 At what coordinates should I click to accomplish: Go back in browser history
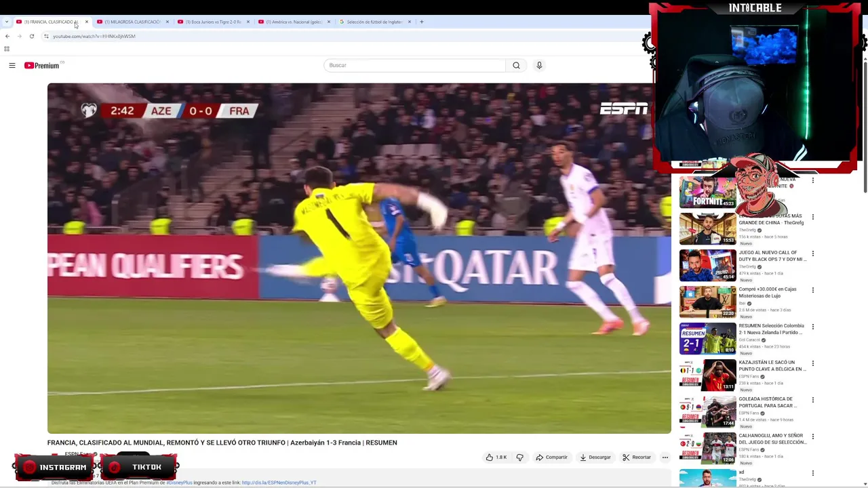tap(7, 36)
